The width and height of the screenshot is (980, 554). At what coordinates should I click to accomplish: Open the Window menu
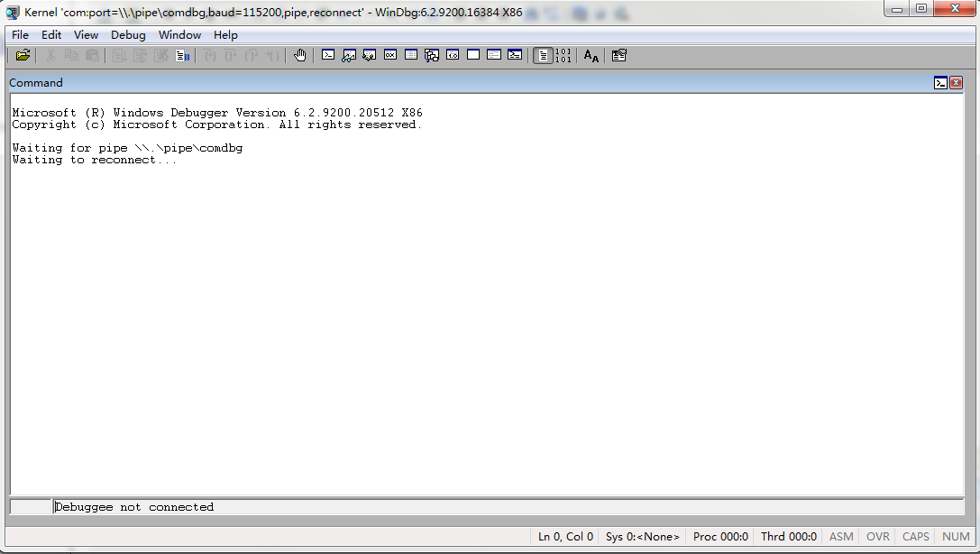(x=179, y=35)
